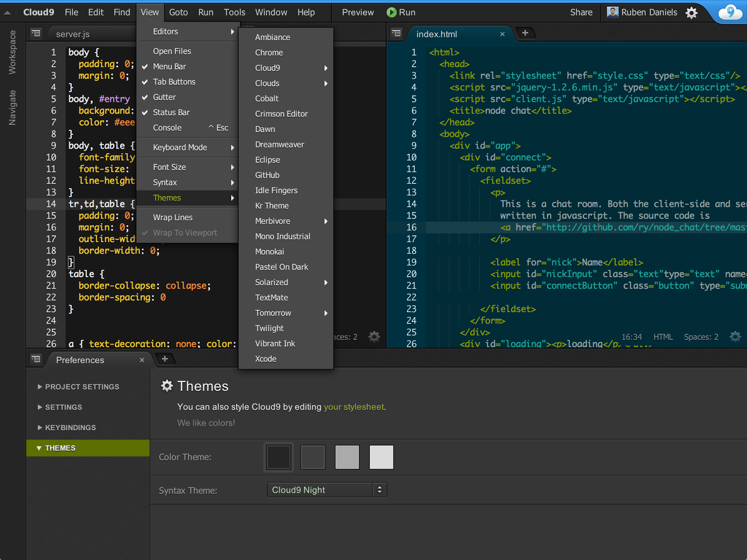
Task: Select the lightest color theme swatch
Action: click(x=381, y=457)
